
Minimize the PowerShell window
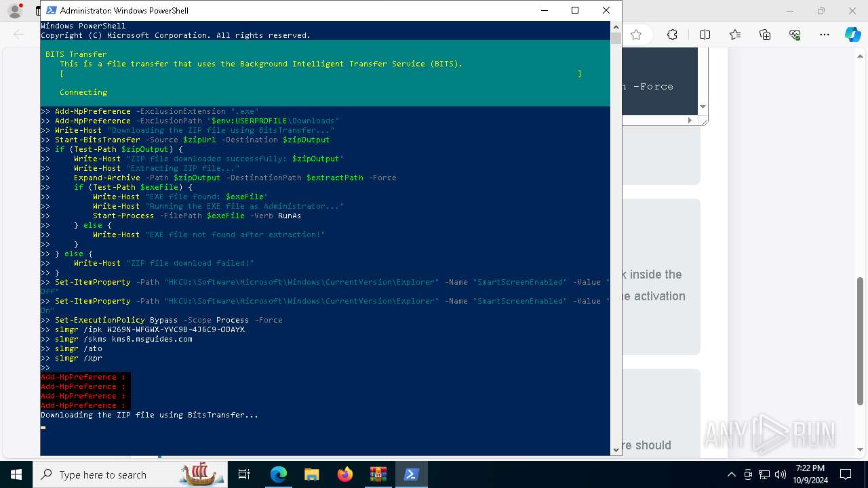pyautogui.click(x=544, y=10)
